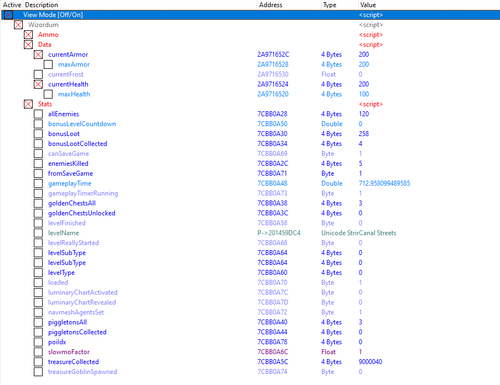
Task: Check the gameplayTime checkbox
Action: [x=38, y=183]
